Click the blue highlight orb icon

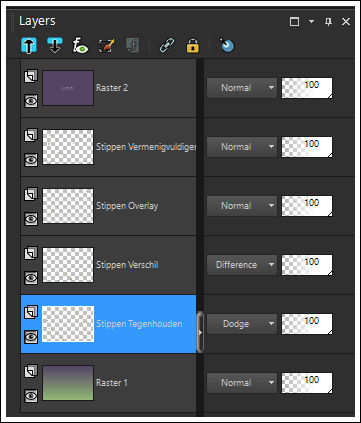227,45
